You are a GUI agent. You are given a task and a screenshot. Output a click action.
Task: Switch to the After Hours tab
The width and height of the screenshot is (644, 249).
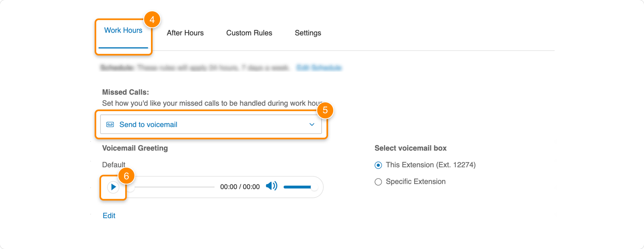(185, 33)
